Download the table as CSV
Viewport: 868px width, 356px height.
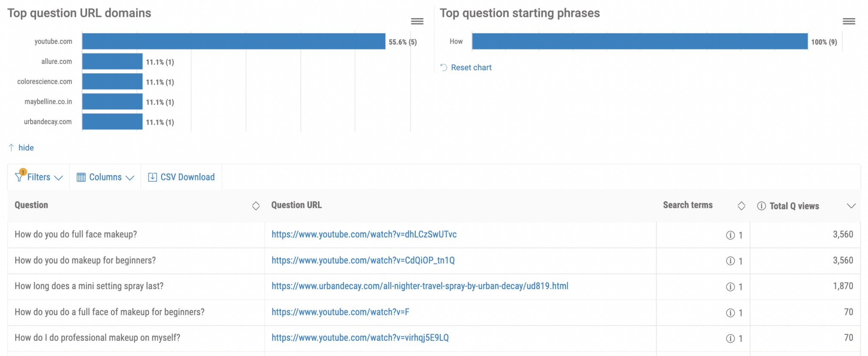[187, 177]
